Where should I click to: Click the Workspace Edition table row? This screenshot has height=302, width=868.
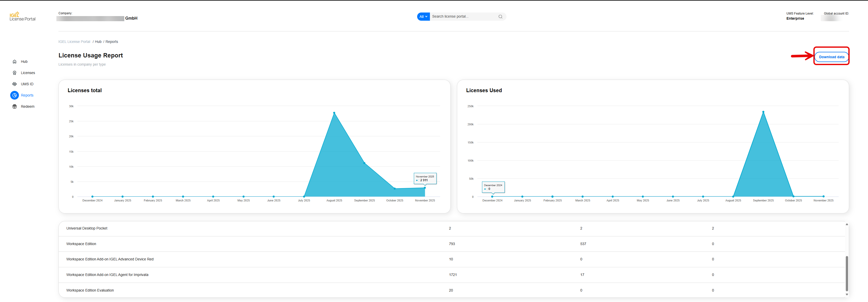click(x=81, y=244)
